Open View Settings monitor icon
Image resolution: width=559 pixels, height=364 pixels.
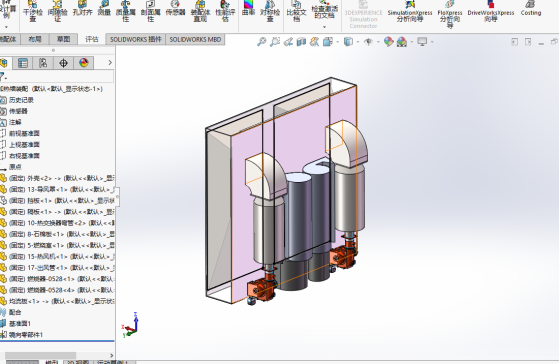tap(422, 42)
